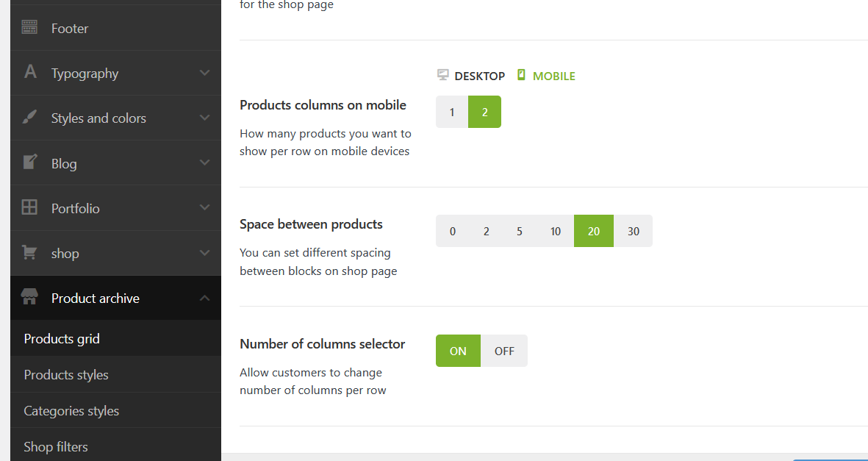
Task: Click the Desktop monitor icon
Action: (x=442, y=75)
